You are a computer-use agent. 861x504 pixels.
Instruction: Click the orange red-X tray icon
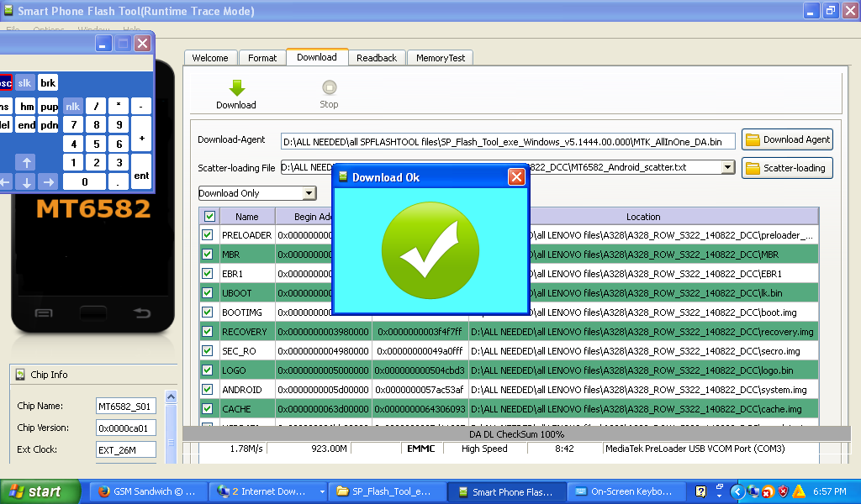[x=769, y=491]
